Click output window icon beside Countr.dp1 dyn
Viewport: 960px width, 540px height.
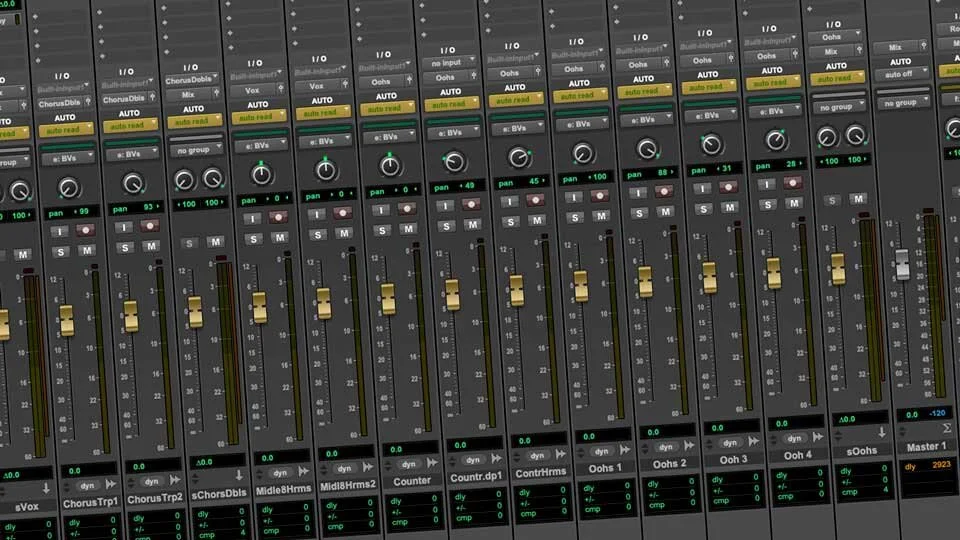click(497, 458)
